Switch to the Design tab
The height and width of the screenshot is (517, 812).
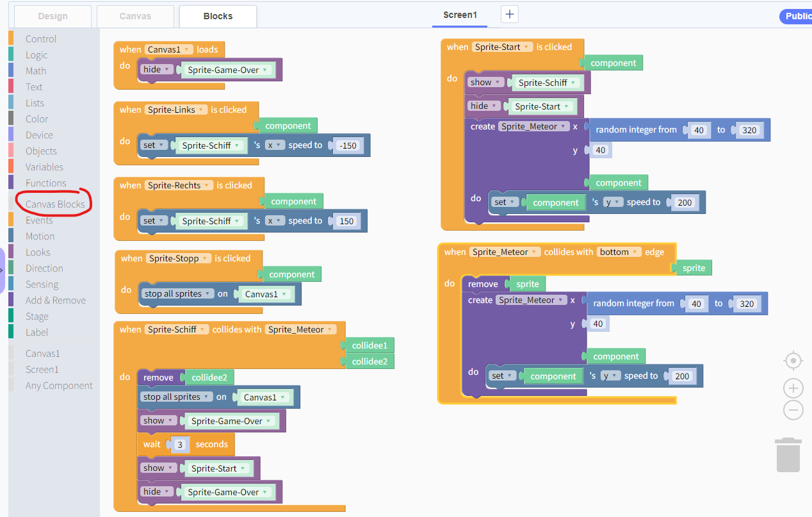pos(53,16)
